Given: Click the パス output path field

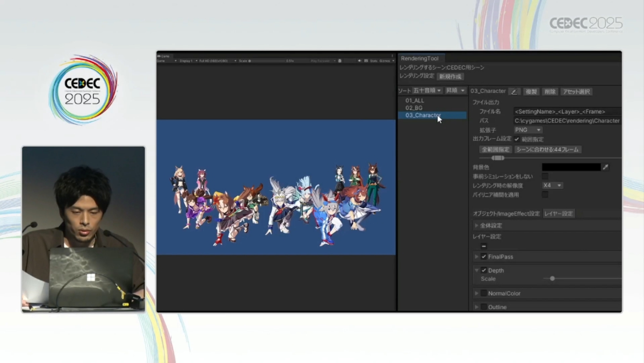Looking at the screenshot, I should 567,120.
